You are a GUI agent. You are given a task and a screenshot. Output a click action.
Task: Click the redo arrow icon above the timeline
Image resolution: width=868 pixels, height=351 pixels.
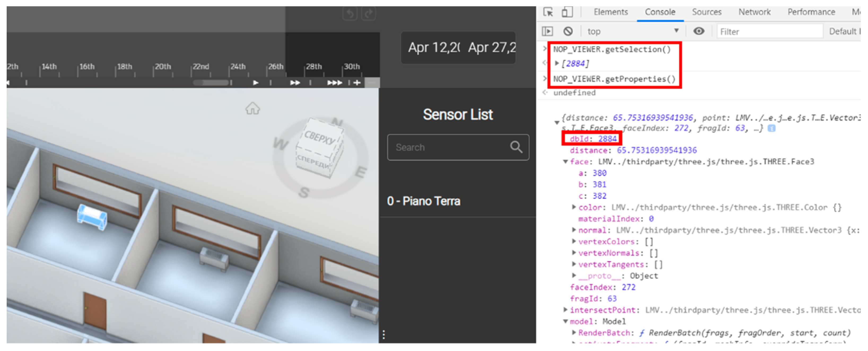click(368, 14)
